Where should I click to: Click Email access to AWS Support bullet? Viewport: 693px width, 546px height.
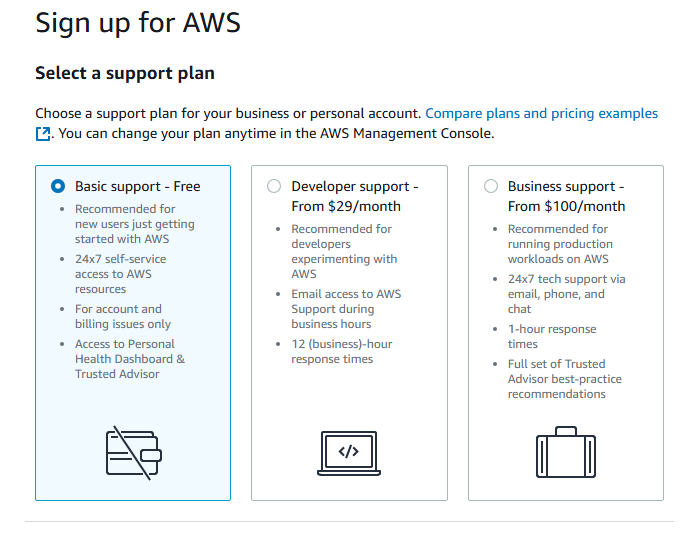[x=346, y=309]
